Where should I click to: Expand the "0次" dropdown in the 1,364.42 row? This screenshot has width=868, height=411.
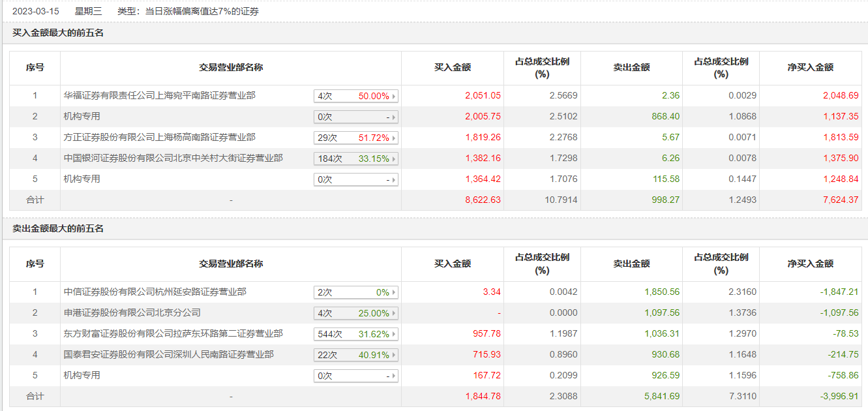point(356,179)
